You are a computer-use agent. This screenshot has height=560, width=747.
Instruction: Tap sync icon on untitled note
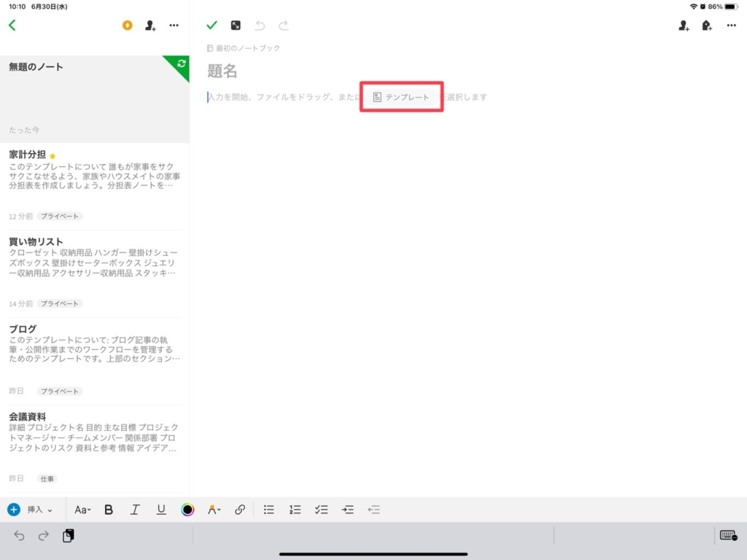182,63
